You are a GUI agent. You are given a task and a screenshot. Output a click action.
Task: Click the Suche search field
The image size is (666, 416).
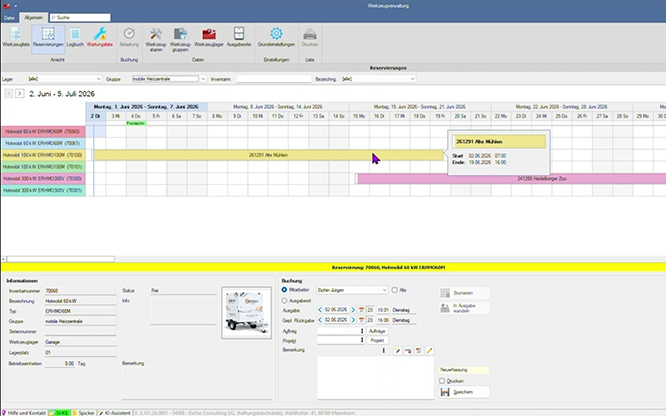[80, 17]
